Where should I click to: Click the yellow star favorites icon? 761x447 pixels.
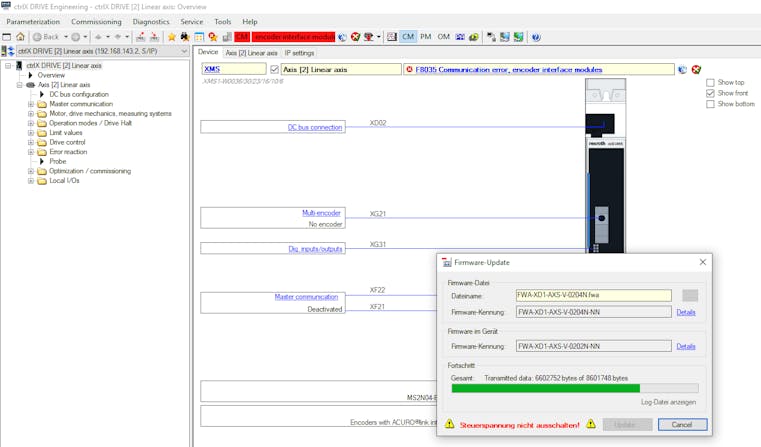click(x=172, y=37)
